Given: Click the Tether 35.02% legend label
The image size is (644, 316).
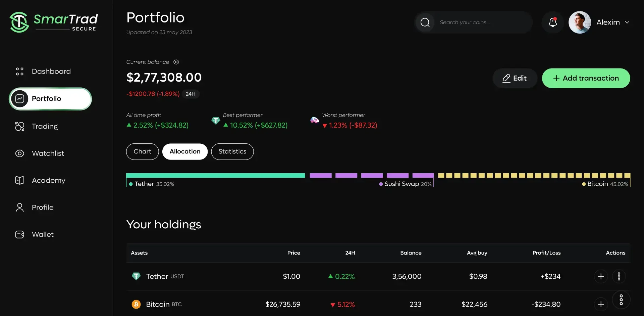Looking at the screenshot, I should click(152, 184).
